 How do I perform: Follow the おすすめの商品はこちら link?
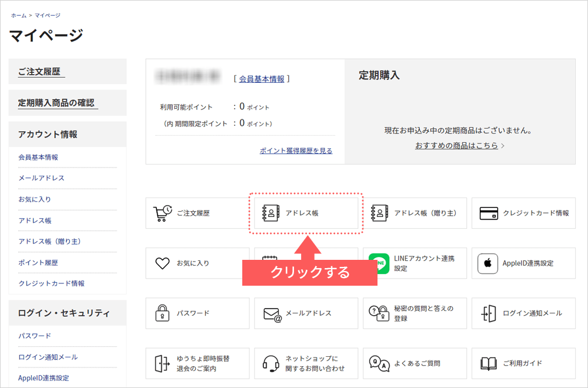pos(456,145)
